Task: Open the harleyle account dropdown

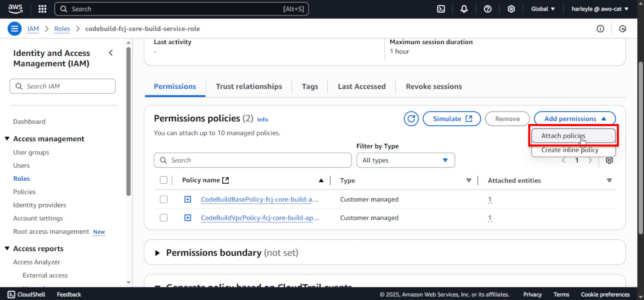Action: (600, 9)
